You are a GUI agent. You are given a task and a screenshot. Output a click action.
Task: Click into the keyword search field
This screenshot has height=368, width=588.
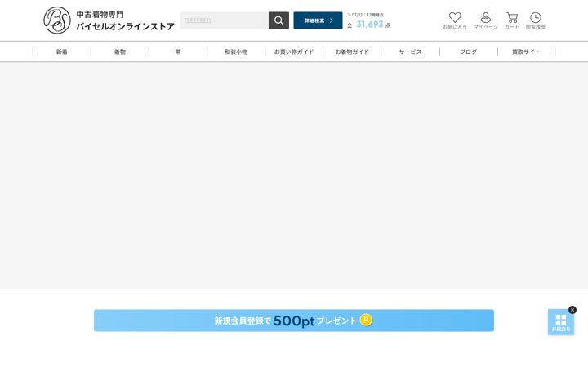(225, 20)
